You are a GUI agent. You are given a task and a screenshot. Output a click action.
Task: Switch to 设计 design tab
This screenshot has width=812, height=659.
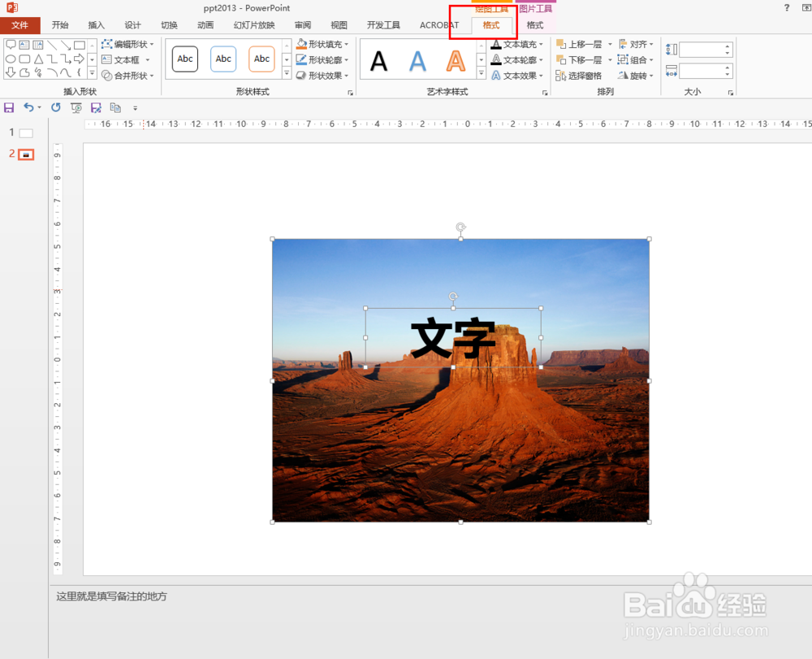[x=132, y=25]
